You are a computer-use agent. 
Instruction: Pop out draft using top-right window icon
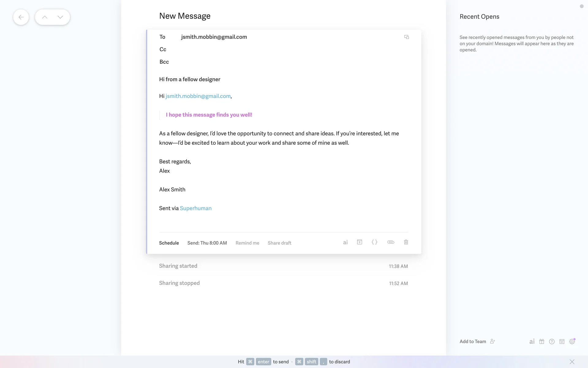pos(406,37)
